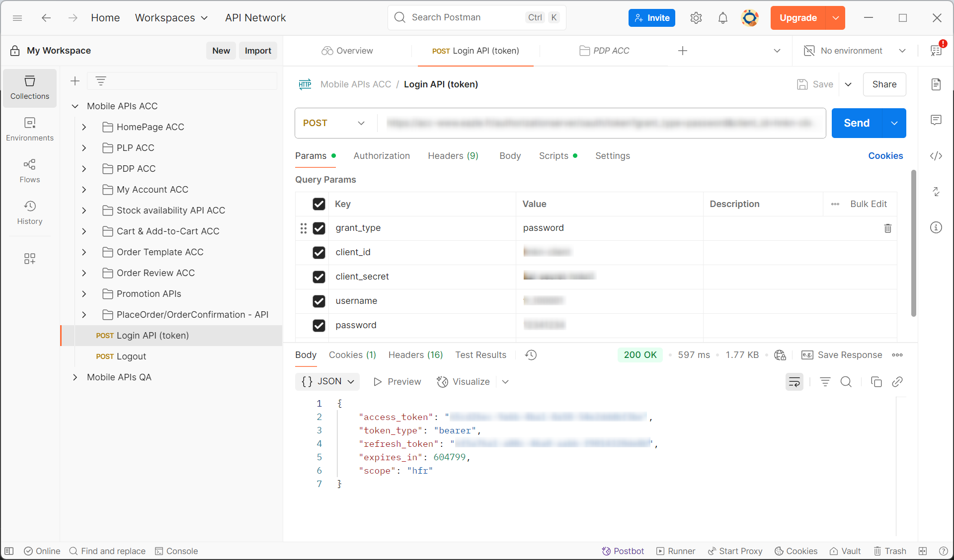954x560 pixels.
Task: Expand the PDP ACC folder
Action: [x=83, y=169]
